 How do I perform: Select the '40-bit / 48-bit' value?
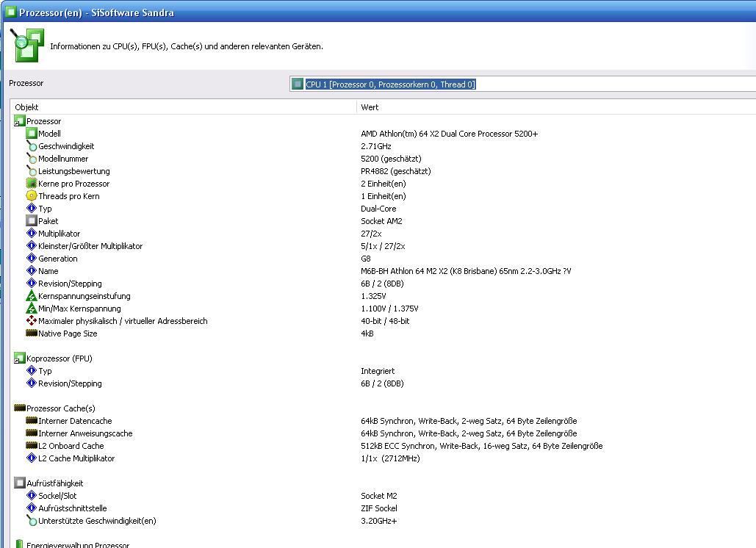[x=385, y=321]
